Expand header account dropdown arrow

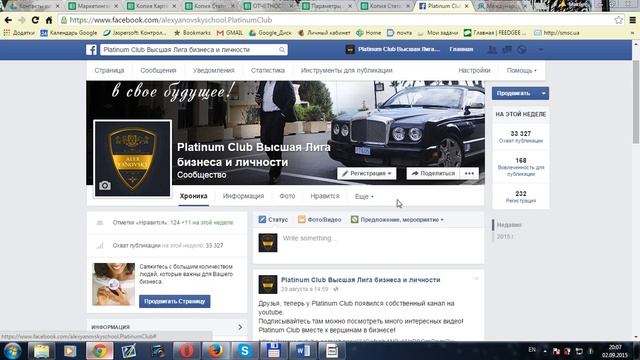(541, 50)
